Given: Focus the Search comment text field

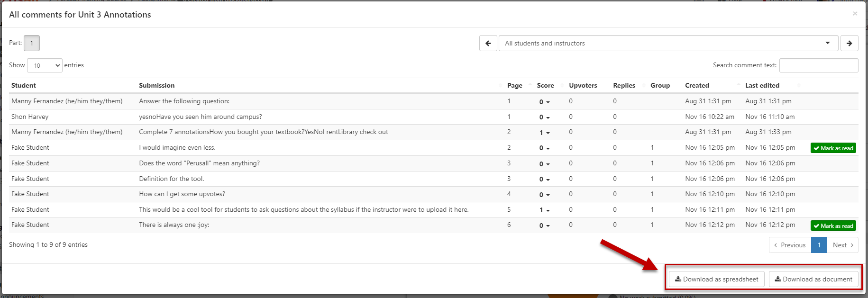Looking at the screenshot, I should tap(819, 65).
